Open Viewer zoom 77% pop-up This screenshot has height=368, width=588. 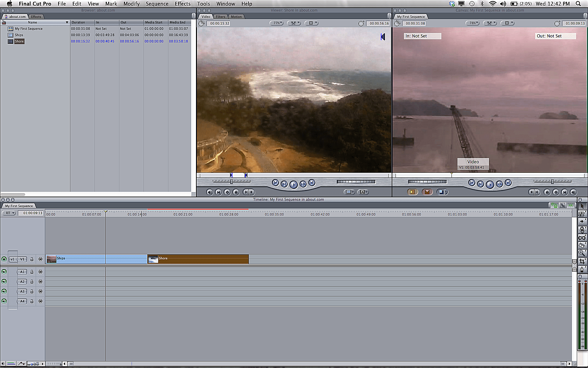[276, 23]
